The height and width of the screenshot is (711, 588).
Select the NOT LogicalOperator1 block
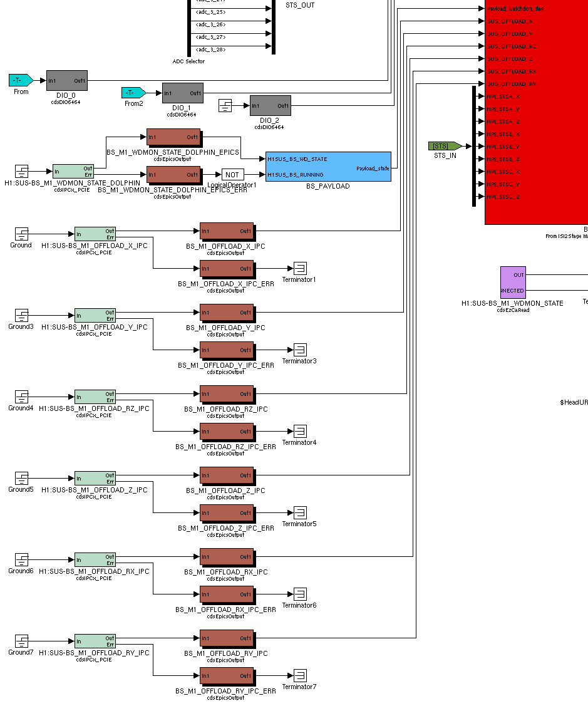[232, 175]
